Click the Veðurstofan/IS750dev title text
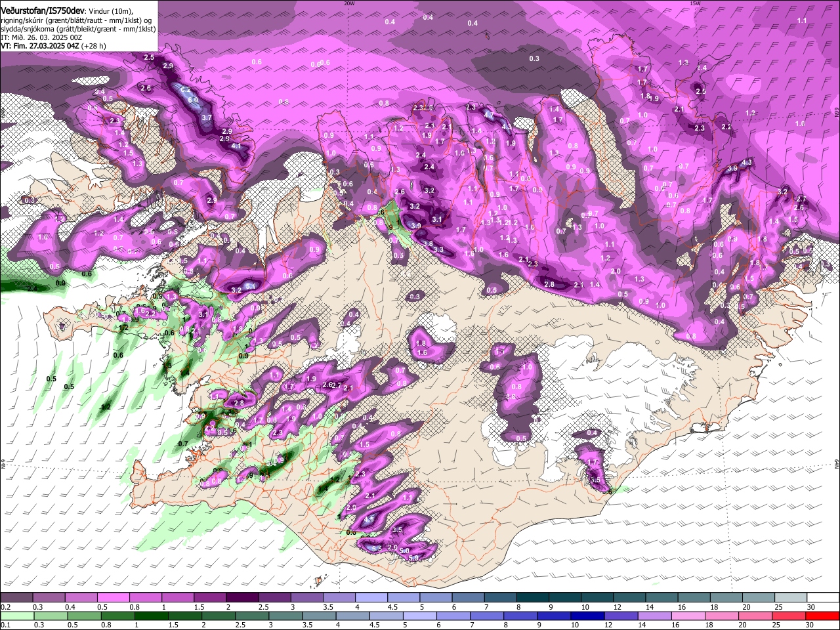This screenshot has width=840, height=630. [x=42, y=11]
